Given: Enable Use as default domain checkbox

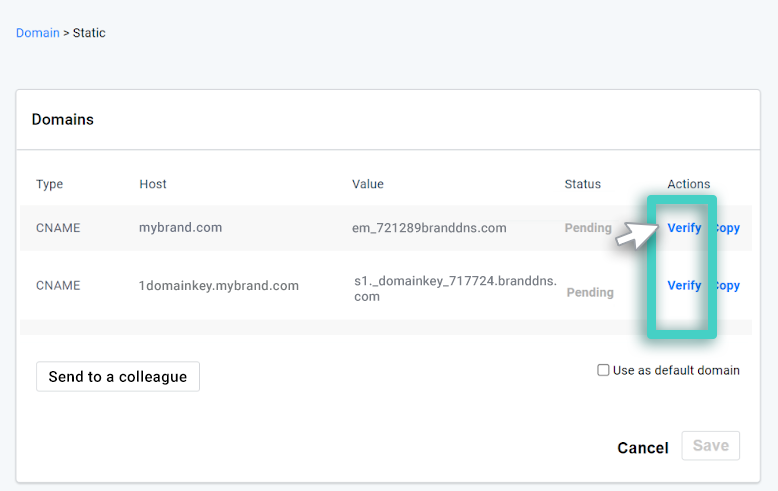Looking at the screenshot, I should pos(603,370).
